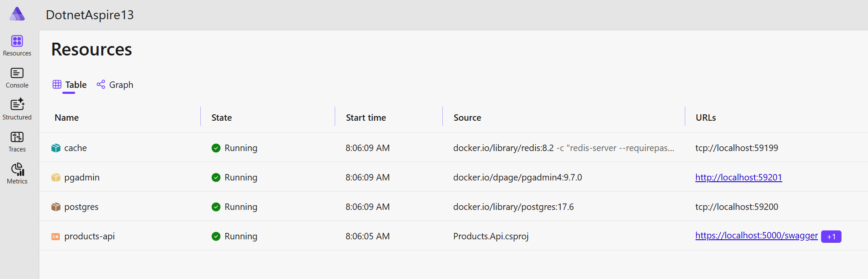
Task: Sort by the State column header
Action: point(222,118)
